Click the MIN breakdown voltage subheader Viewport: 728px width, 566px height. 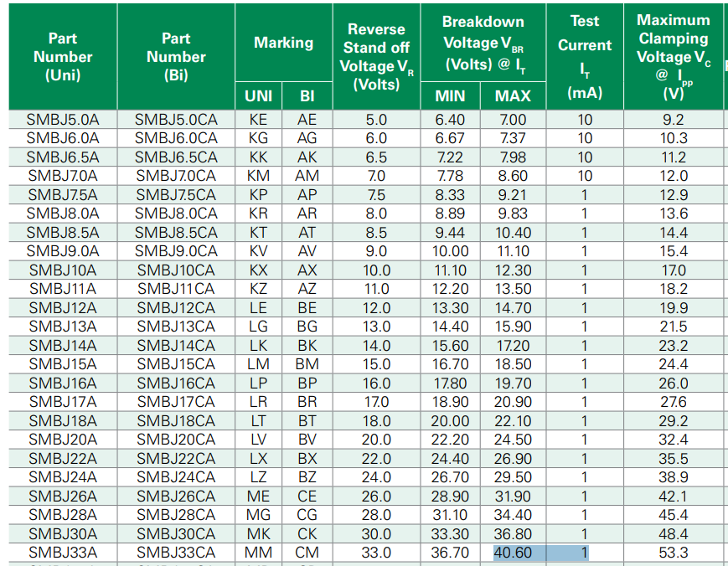[450, 96]
